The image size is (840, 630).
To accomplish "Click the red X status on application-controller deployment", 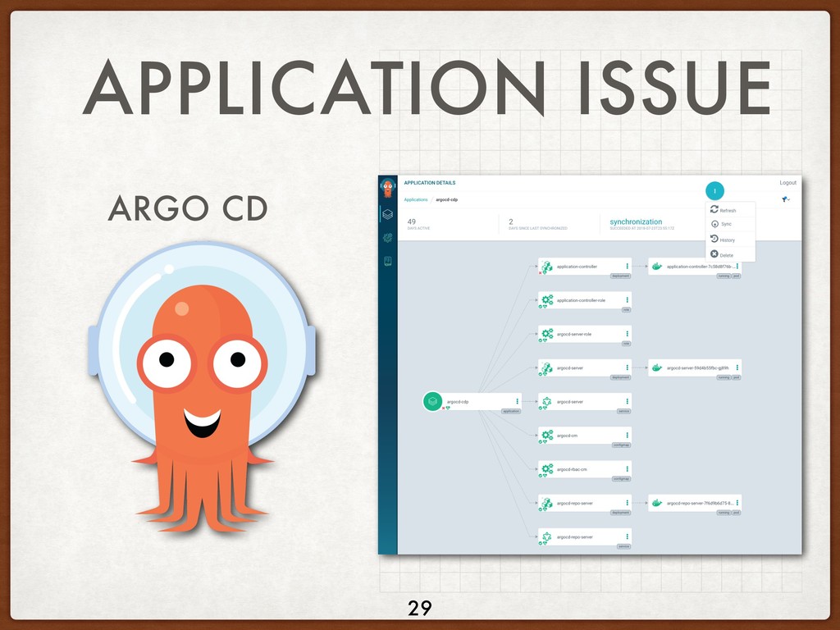I will point(540,272).
